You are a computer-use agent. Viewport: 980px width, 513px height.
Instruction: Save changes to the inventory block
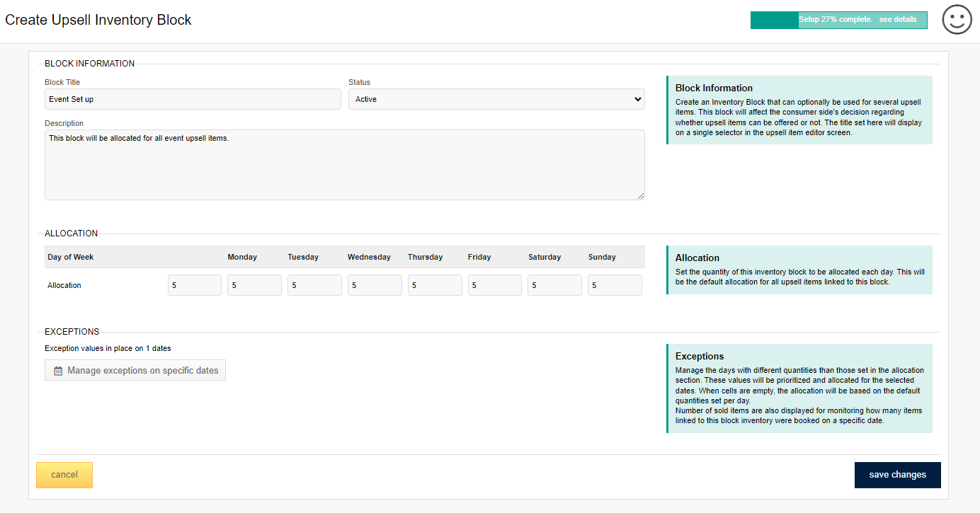pyautogui.click(x=898, y=475)
